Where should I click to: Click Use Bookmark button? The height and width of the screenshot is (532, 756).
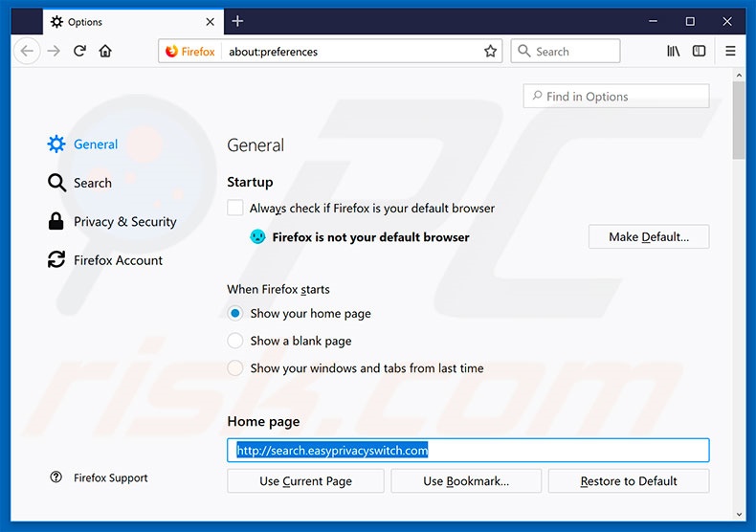466,481
